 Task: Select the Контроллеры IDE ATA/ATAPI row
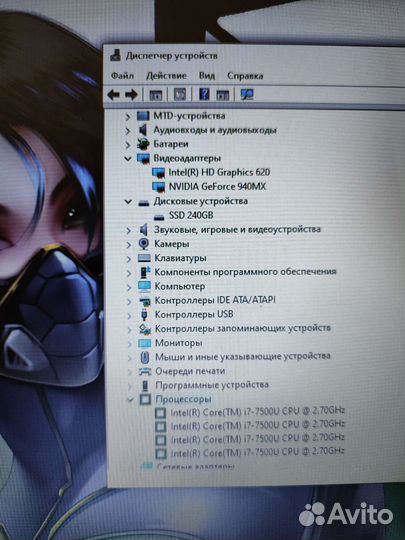tap(215, 300)
